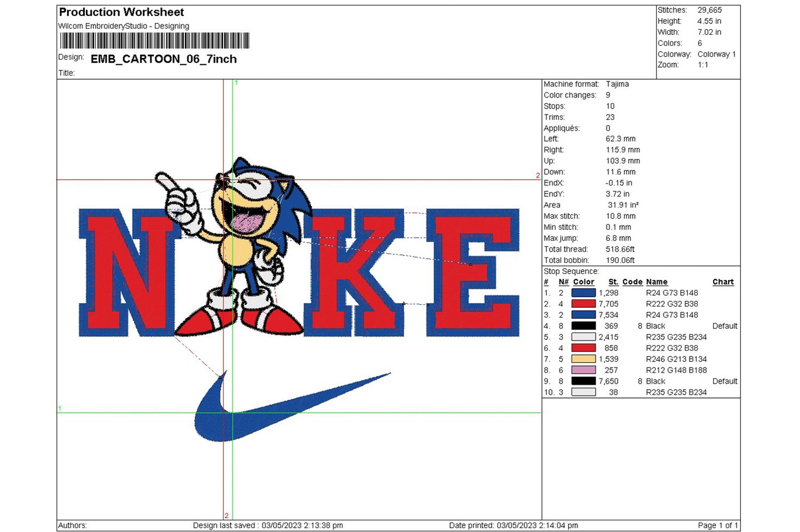Image resolution: width=800 pixels, height=532 pixels.
Task: Click the "Code" column header
Action: (x=633, y=282)
